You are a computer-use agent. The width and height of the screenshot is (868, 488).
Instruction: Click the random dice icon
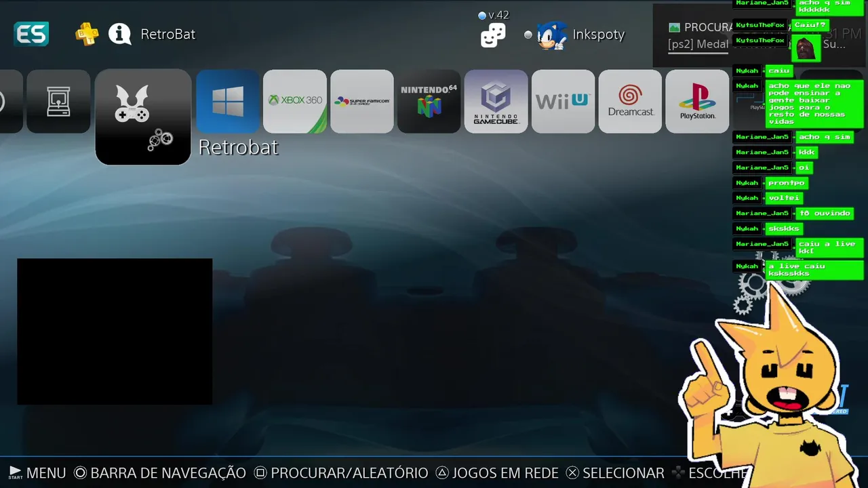(x=493, y=35)
